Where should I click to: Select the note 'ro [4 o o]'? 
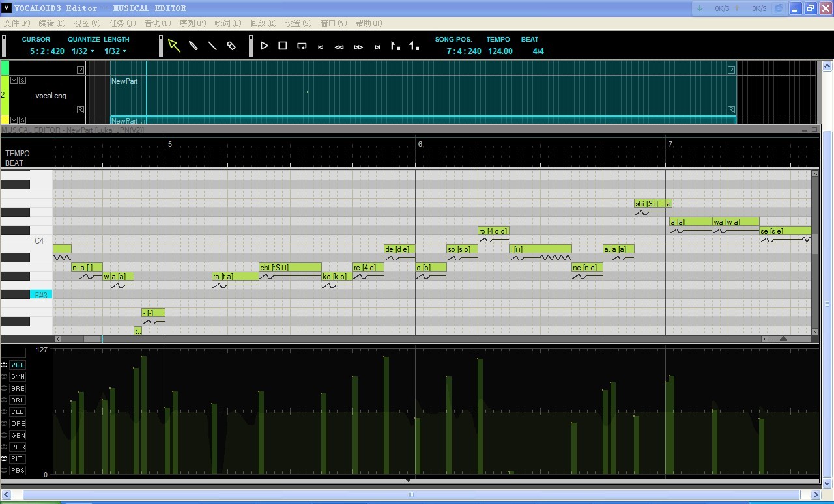tap(493, 231)
